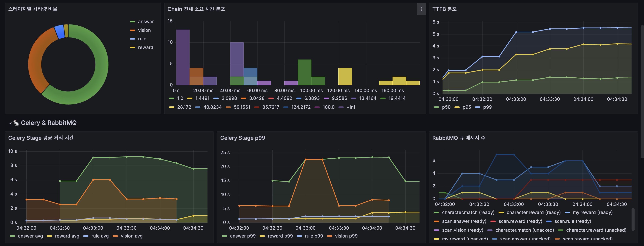Click the RabbitMQ 큐 메시지 수 panel title
This screenshot has height=246, width=644.
[459, 138]
